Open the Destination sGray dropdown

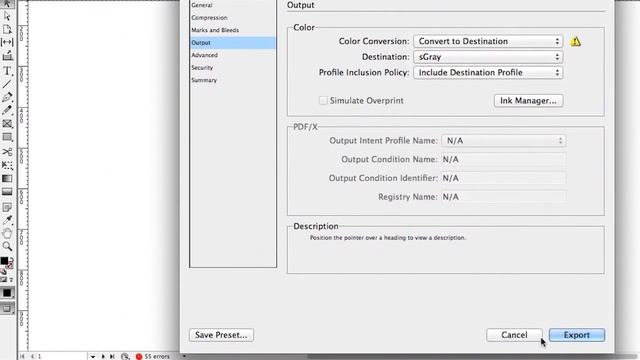tap(488, 57)
